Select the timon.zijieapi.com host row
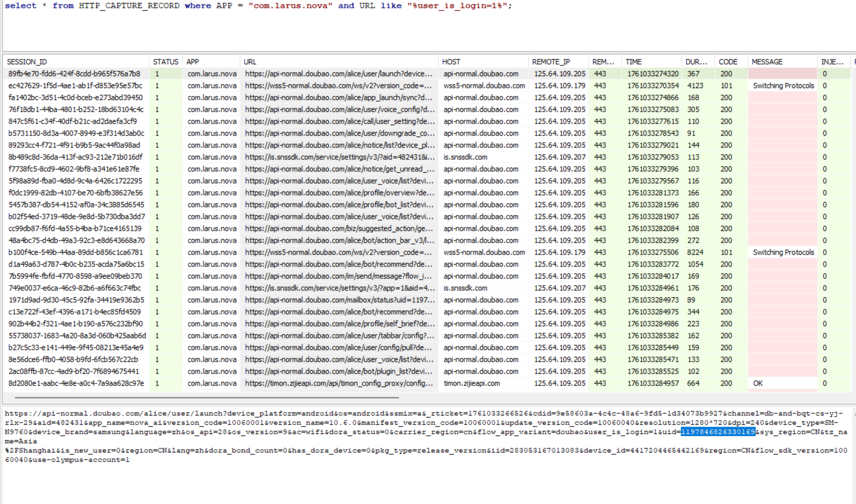This screenshot has width=856, height=504. point(471,383)
